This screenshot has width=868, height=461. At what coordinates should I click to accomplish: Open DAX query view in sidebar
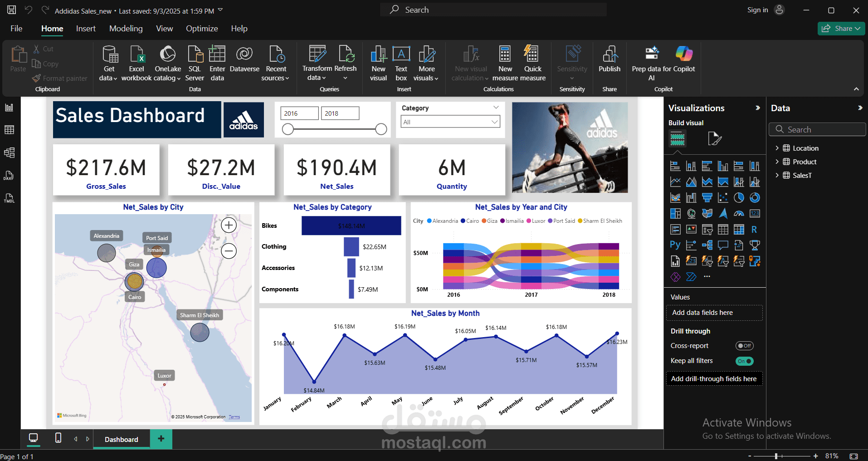coord(9,176)
